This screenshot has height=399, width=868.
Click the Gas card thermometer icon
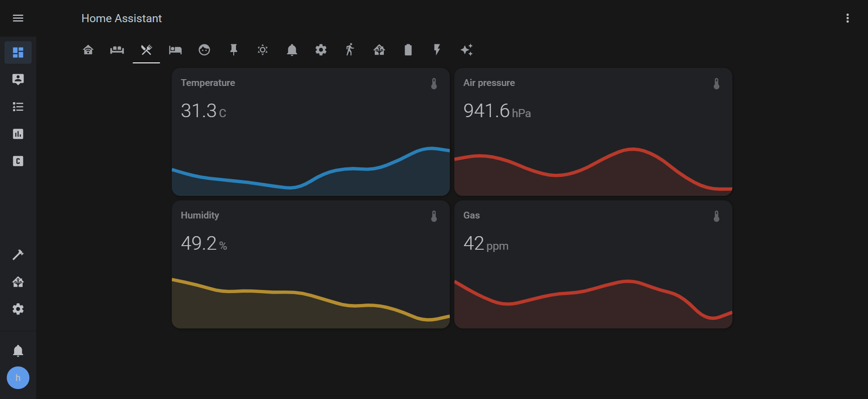point(717,216)
